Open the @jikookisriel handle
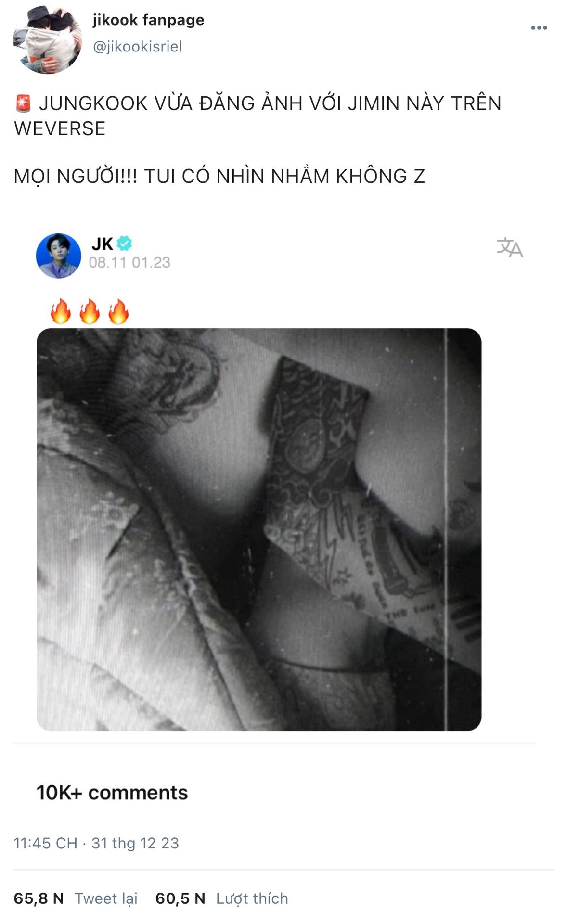Viewport: 567px width, 924px height. (x=137, y=46)
